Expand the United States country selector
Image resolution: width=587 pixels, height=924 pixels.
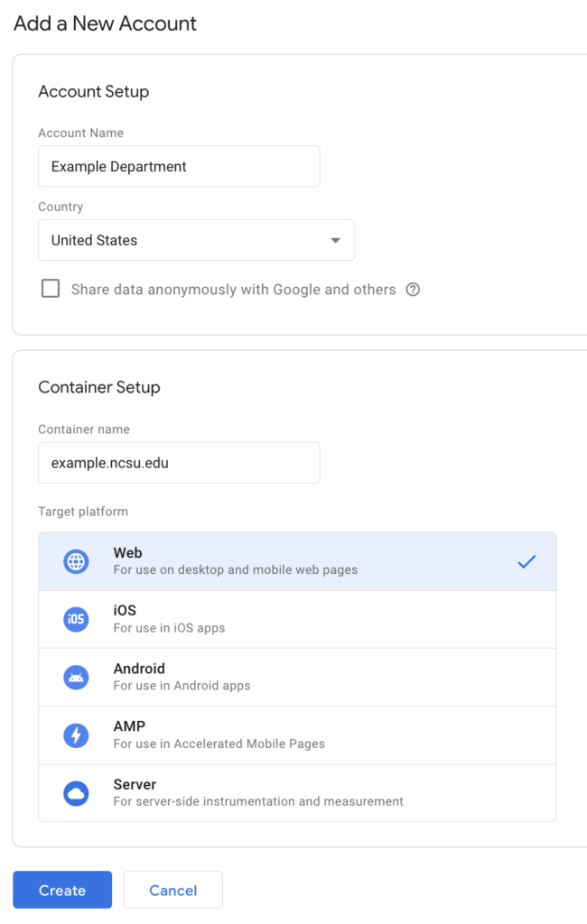196,240
